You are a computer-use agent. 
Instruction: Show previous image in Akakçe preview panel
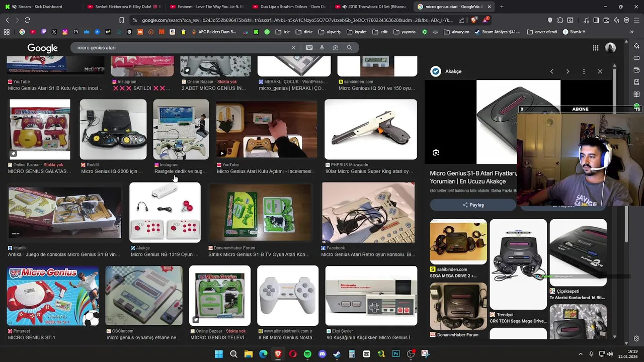point(551,71)
